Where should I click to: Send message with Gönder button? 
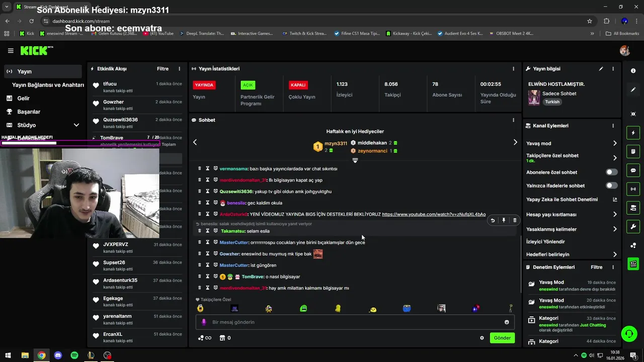point(502,338)
